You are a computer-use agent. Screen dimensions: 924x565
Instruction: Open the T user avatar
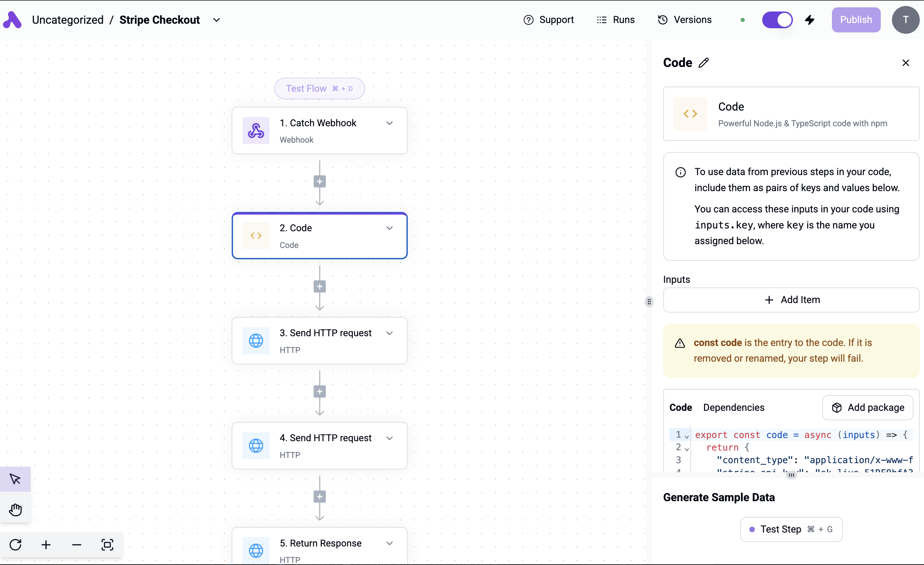click(x=905, y=20)
